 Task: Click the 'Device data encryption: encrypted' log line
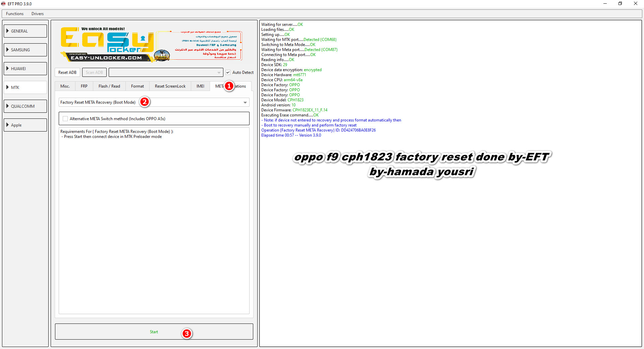pyautogui.click(x=291, y=70)
